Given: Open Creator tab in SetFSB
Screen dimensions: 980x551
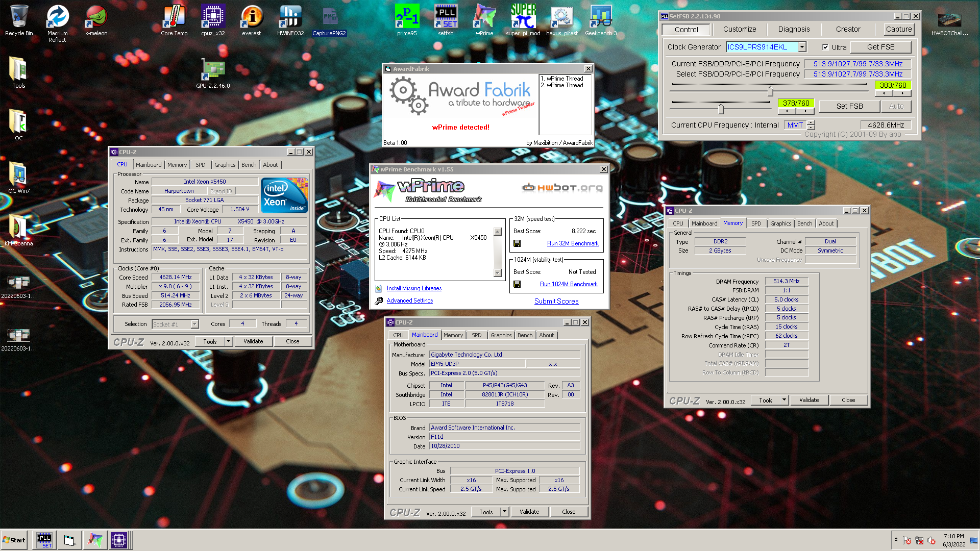Looking at the screenshot, I should pos(848,30).
